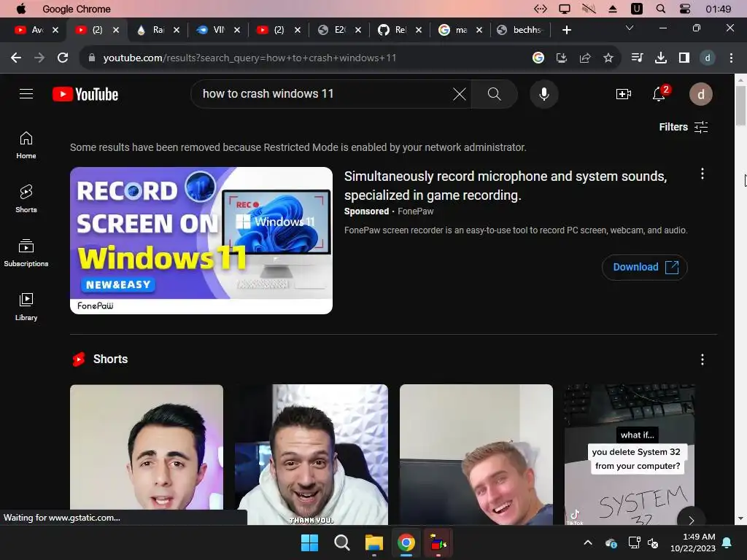Reload the page

63,58
